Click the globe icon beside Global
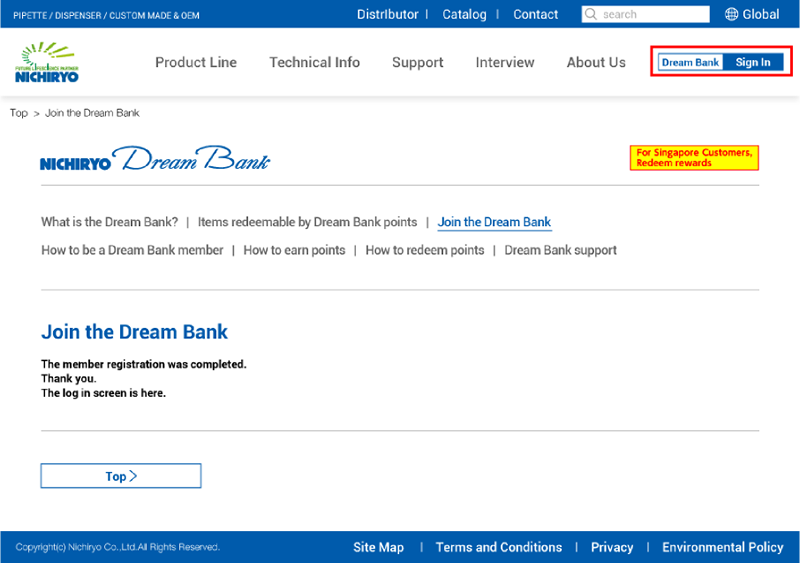800x563 pixels. pos(731,14)
